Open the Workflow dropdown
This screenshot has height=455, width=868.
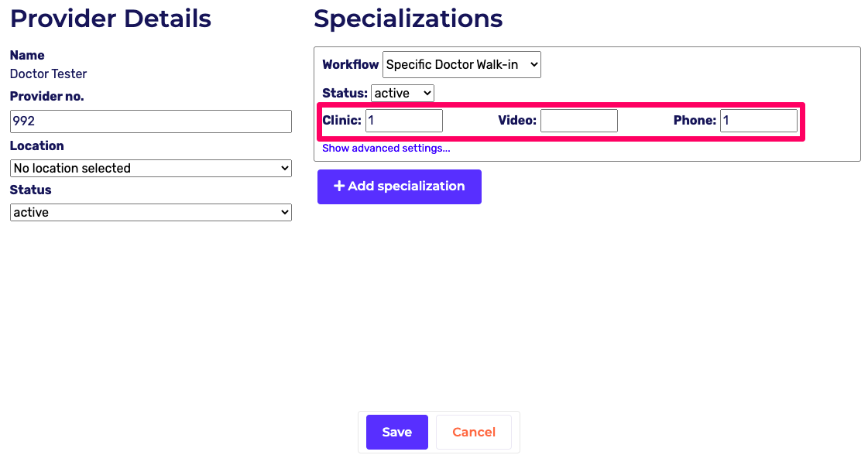[461, 65]
